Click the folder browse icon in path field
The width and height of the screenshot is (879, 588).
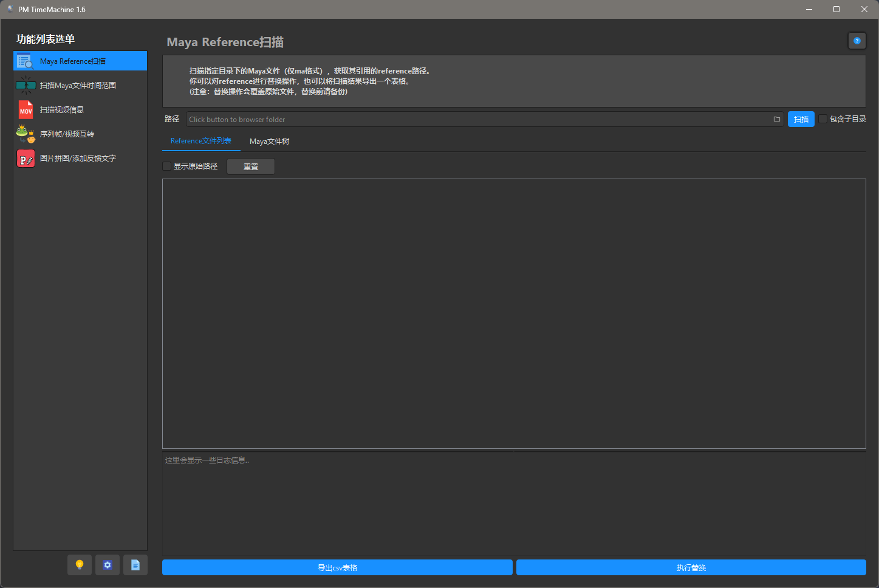coord(776,119)
